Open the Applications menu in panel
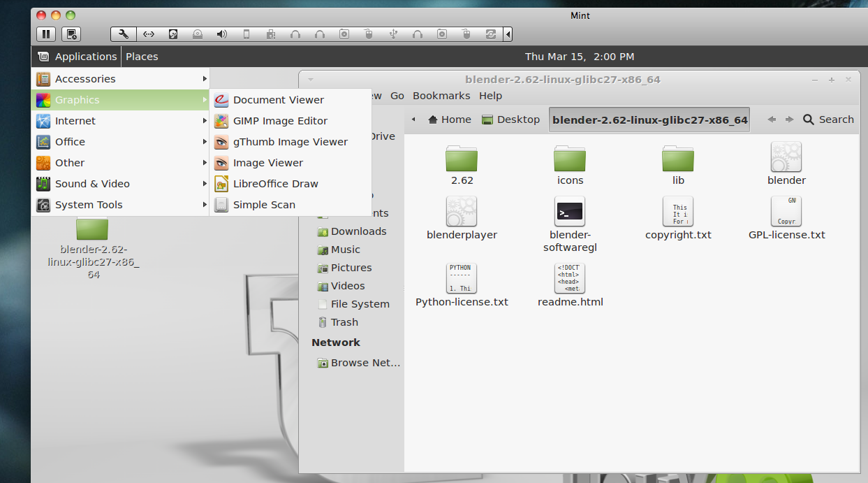 point(78,57)
